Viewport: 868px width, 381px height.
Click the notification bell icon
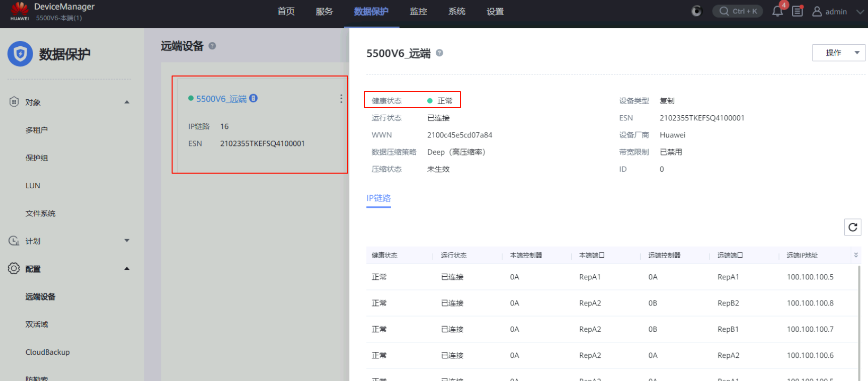tap(777, 12)
